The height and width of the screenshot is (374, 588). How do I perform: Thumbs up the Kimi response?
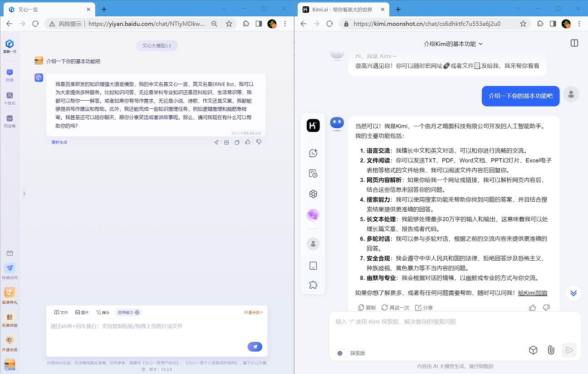(533, 307)
